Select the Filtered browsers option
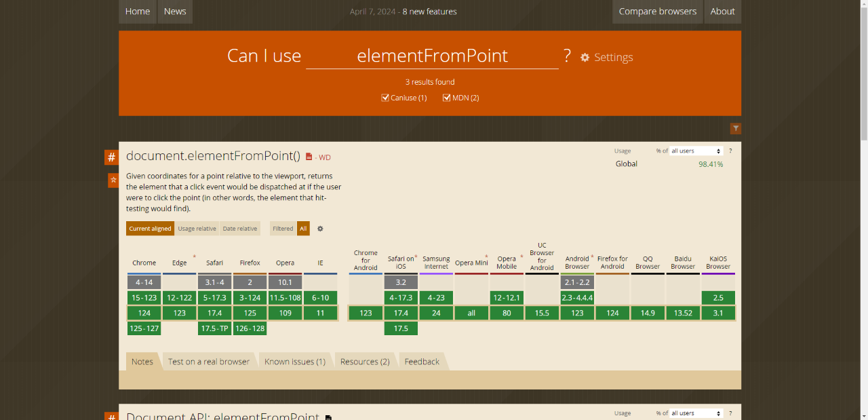The width and height of the screenshot is (868, 420). coord(283,229)
